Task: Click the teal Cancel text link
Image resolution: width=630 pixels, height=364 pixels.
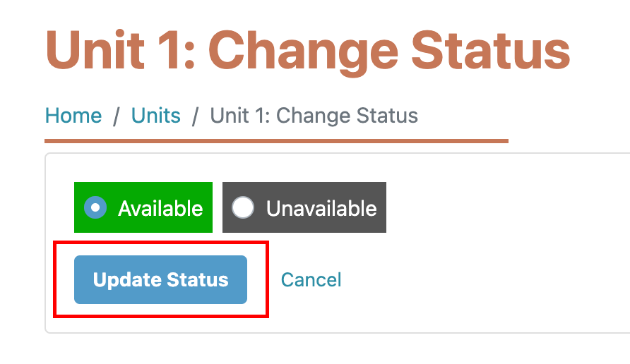Action: click(311, 280)
